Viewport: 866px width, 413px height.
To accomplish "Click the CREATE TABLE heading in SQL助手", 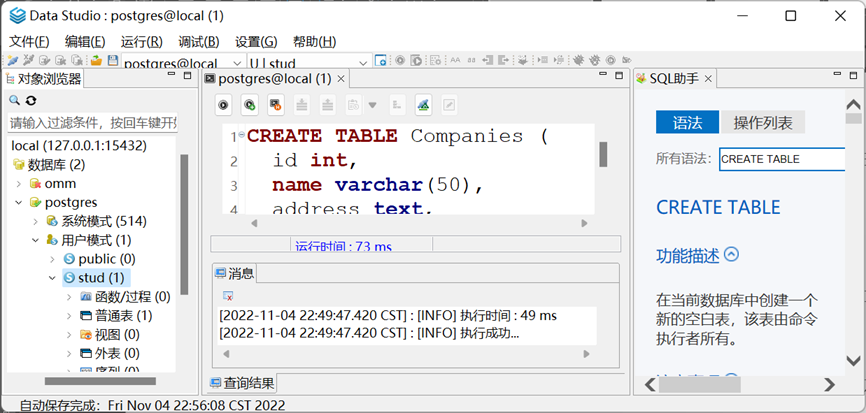I will click(x=718, y=208).
